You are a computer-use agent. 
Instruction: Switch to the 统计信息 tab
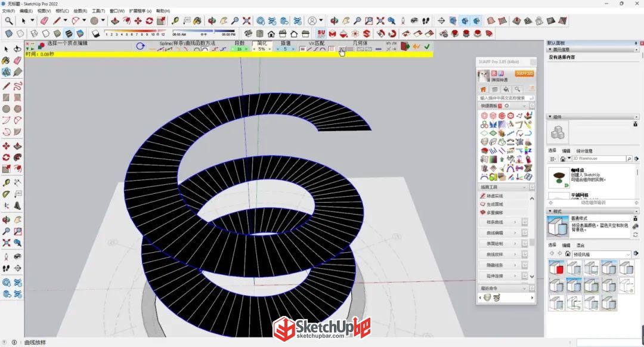tap(584, 151)
